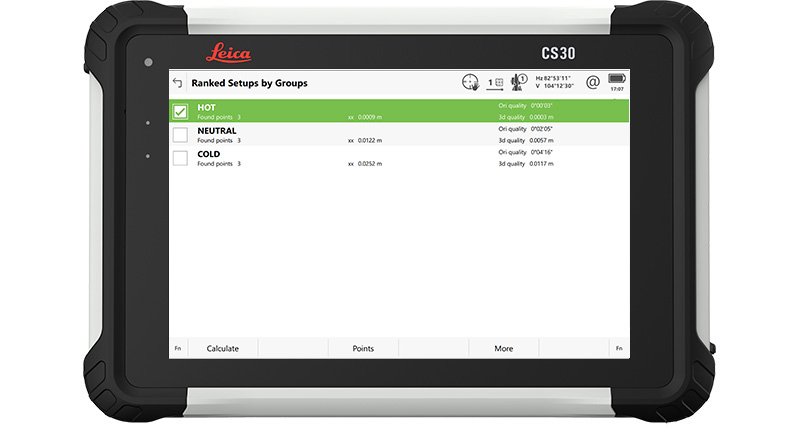Tick the COLD setup checkbox
Image resolution: width=800 pixels, height=428 pixels.
coord(180,158)
